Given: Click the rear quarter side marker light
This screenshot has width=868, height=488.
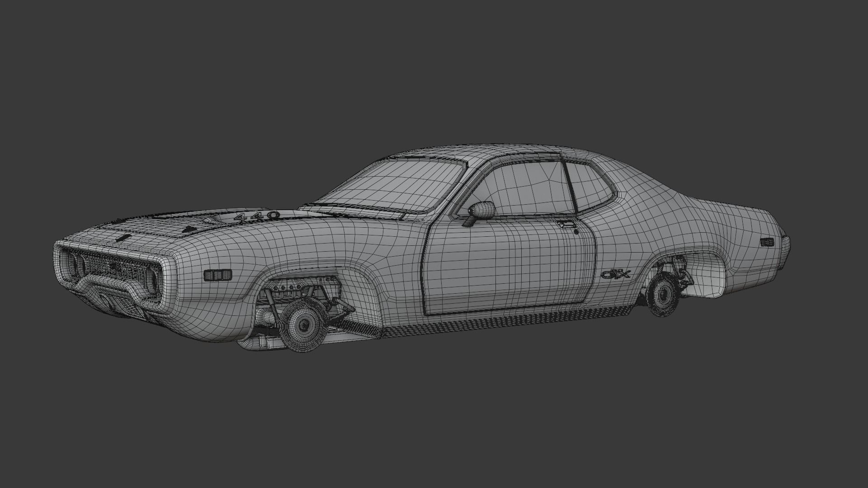Looking at the screenshot, I should (767, 242).
